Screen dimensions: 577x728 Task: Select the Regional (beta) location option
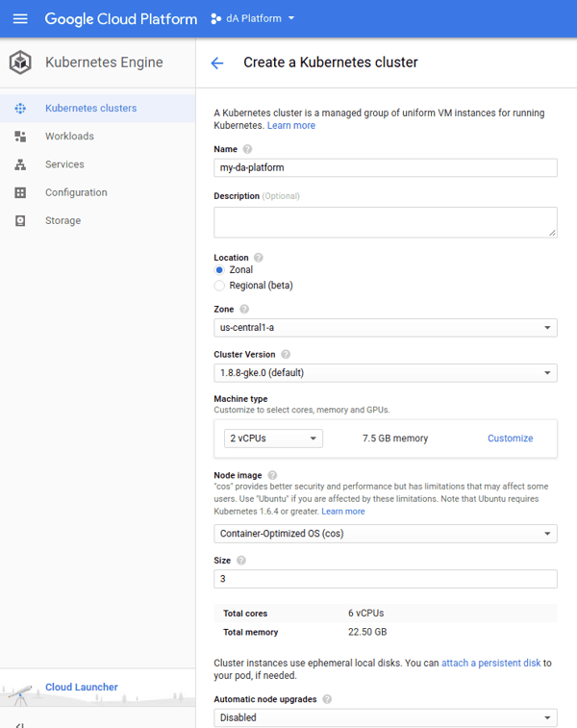point(219,285)
